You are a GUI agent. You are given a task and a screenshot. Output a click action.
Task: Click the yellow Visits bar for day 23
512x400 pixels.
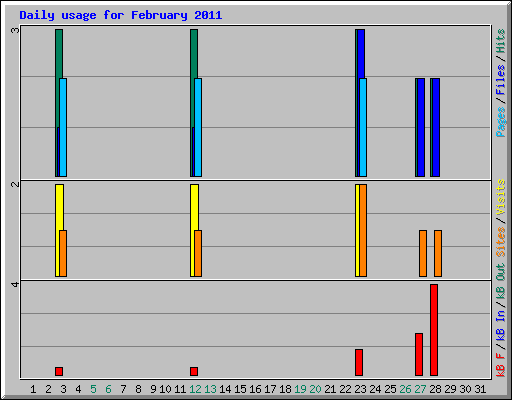click(357, 230)
